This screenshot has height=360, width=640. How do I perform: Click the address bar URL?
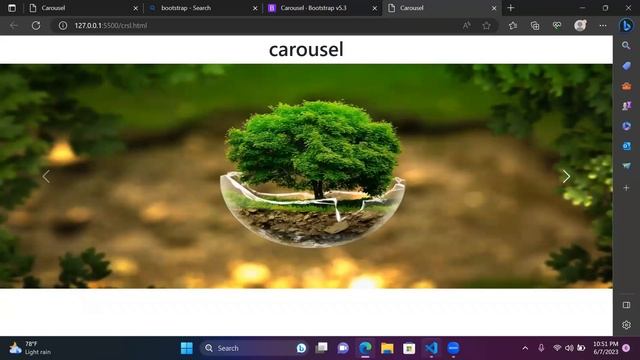click(111, 25)
